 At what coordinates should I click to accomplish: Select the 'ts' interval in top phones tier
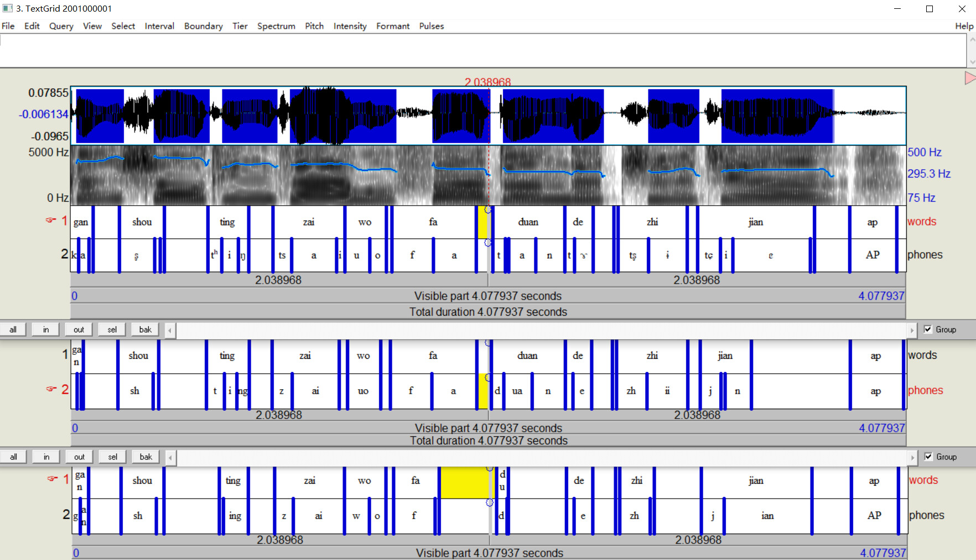(282, 255)
